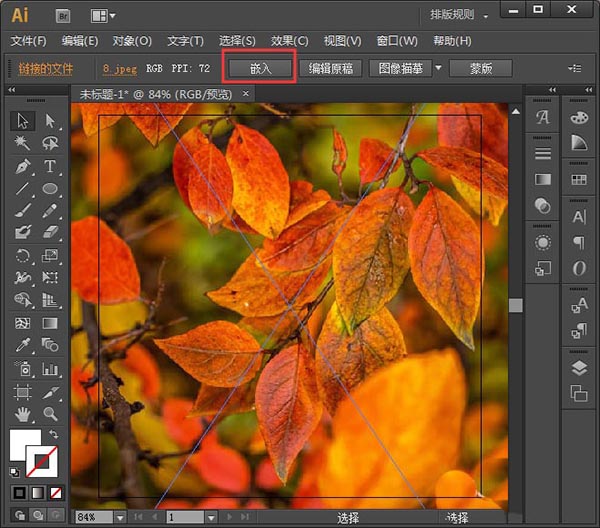Image resolution: width=600 pixels, height=528 pixels.
Task: Select the Blend tool
Action: pos(50,345)
